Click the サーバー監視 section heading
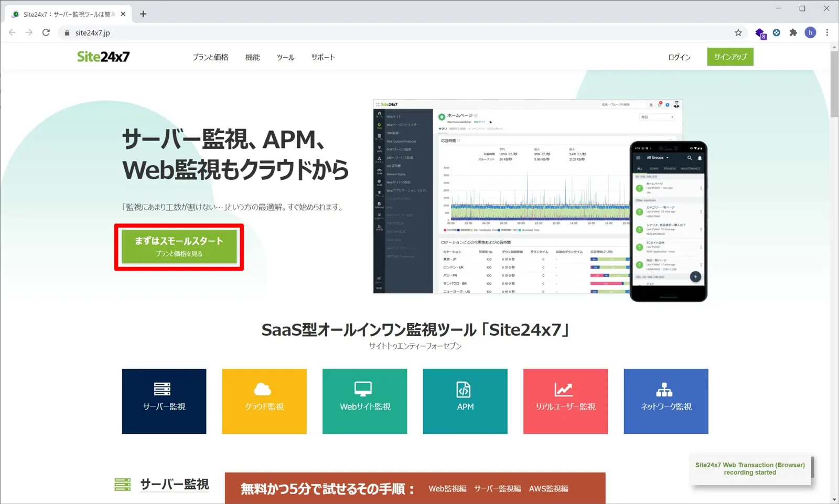Screen dimensions: 839x504 [174, 484]
